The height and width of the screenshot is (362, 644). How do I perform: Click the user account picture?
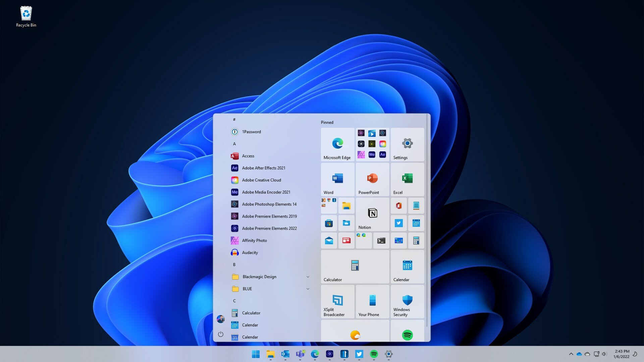click(x=221, y=319)
